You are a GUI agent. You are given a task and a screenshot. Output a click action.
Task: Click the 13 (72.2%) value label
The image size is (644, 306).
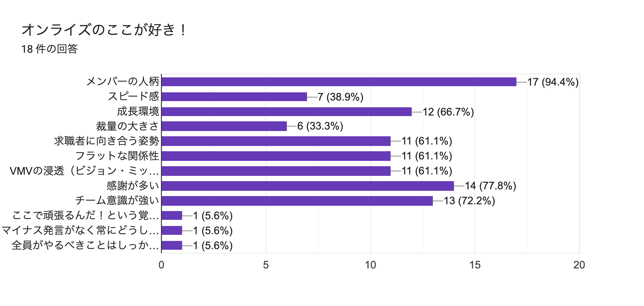[470, 201]
